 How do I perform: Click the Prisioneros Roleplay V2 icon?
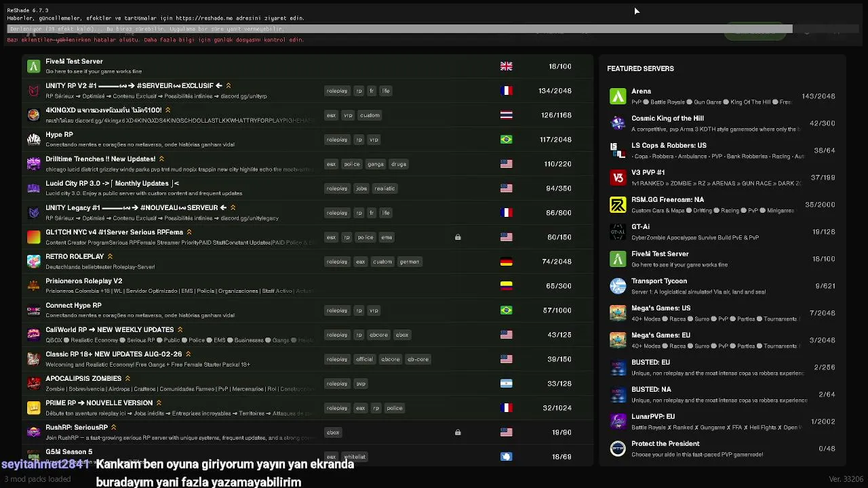click(x=33, y=286)
